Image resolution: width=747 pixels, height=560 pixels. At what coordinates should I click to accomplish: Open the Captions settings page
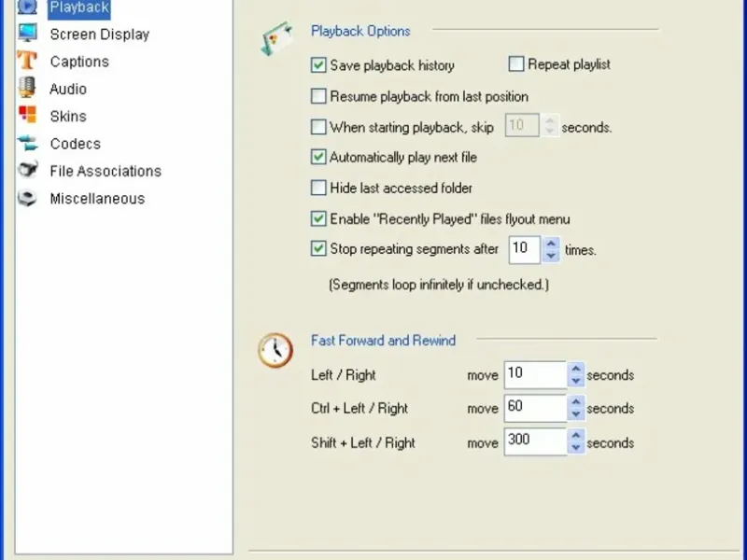pos(79,62)
